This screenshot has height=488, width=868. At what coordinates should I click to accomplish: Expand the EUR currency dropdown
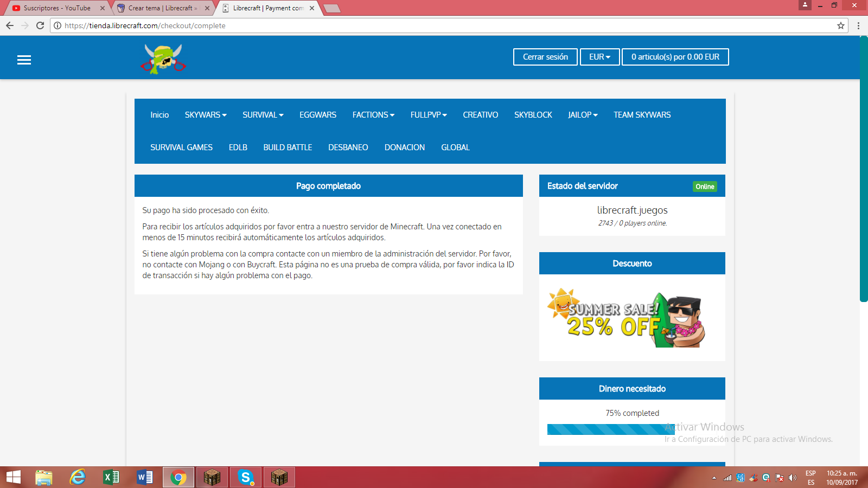coord(599,57)
